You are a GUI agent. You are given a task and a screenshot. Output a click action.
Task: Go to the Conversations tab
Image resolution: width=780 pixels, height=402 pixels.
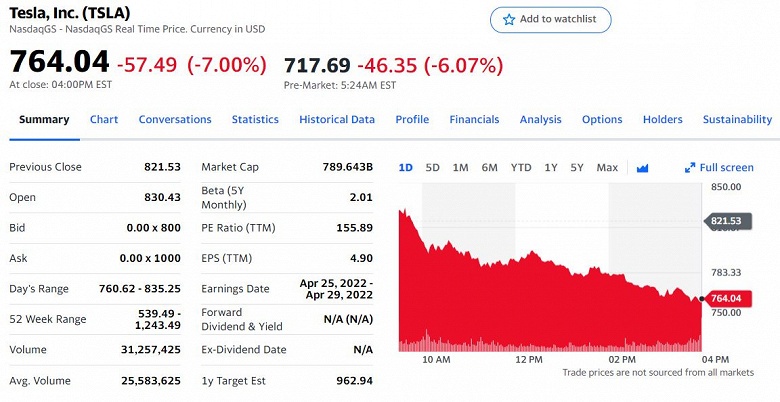(175, 120)
